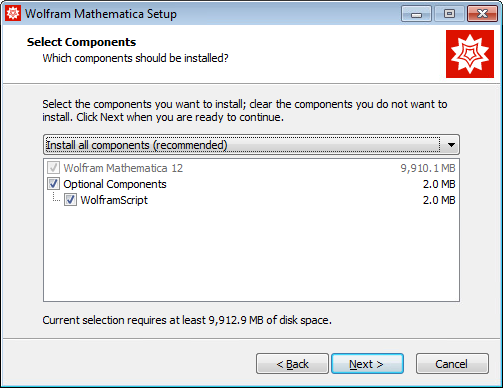Click the 9,910.1 MB size value
Screen dimensions: 503x388
pos(428,168)
